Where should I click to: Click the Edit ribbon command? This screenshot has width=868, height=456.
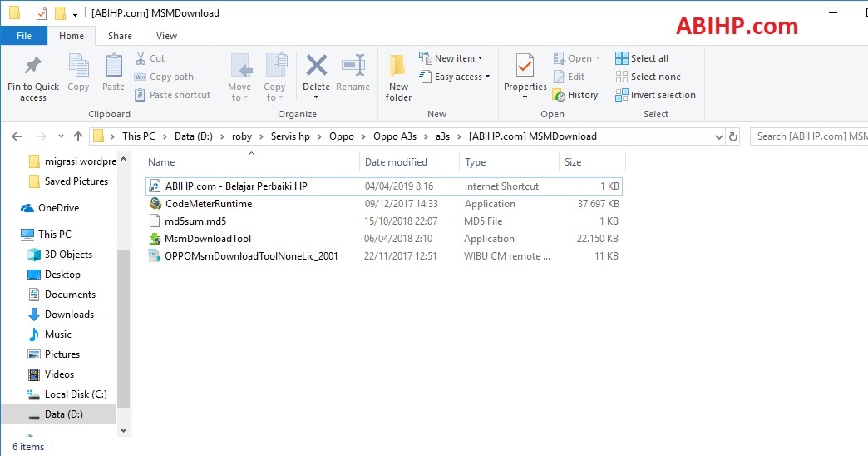click(569, 77)
